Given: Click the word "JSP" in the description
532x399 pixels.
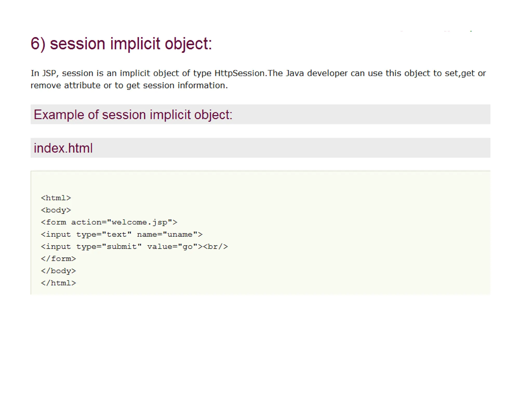Looking at the screenshot, I should 49,73.
